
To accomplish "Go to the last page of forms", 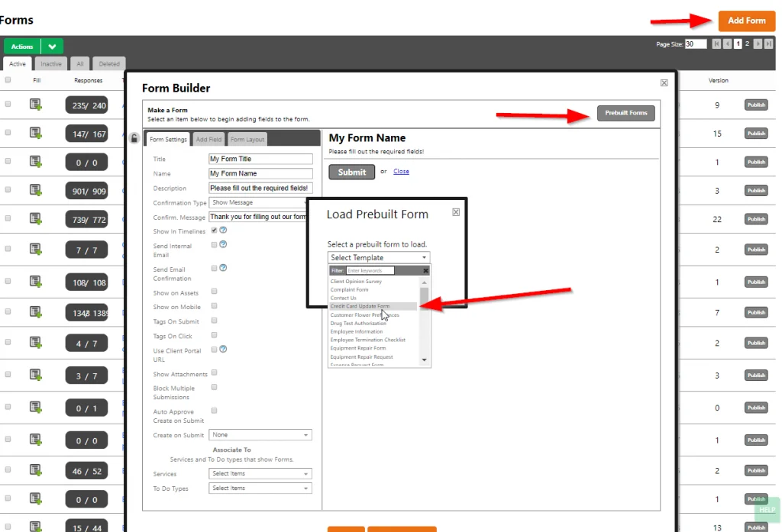I will tap(768, 44).
